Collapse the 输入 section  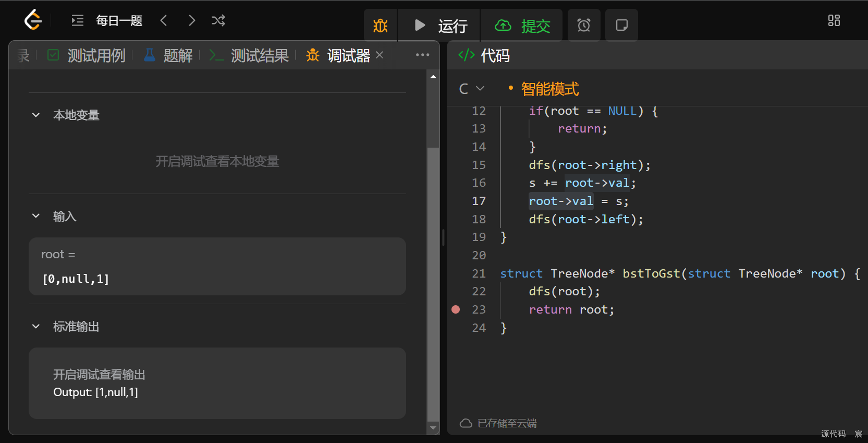[36, 216]
